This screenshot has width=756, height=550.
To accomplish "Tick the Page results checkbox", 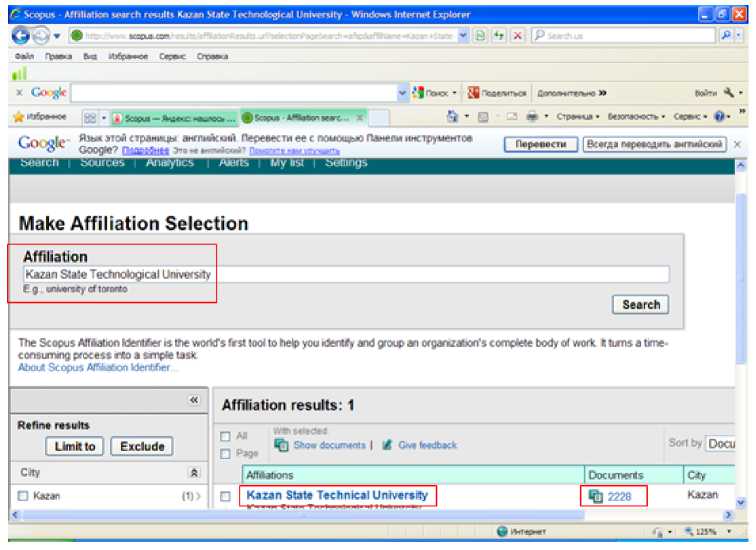I will click(x=225, y=454).
